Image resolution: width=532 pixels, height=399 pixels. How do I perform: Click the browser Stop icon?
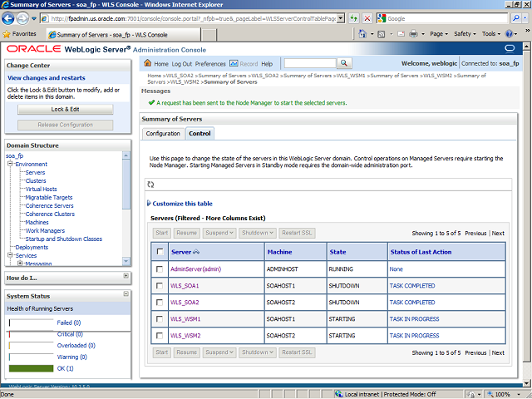click(x=368, y=18)
